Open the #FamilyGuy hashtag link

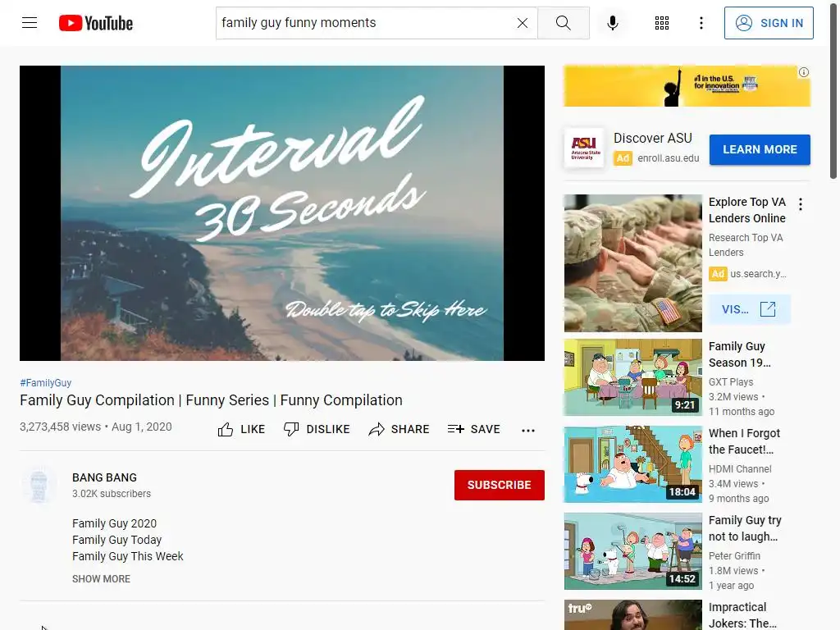tap(46, 382)
